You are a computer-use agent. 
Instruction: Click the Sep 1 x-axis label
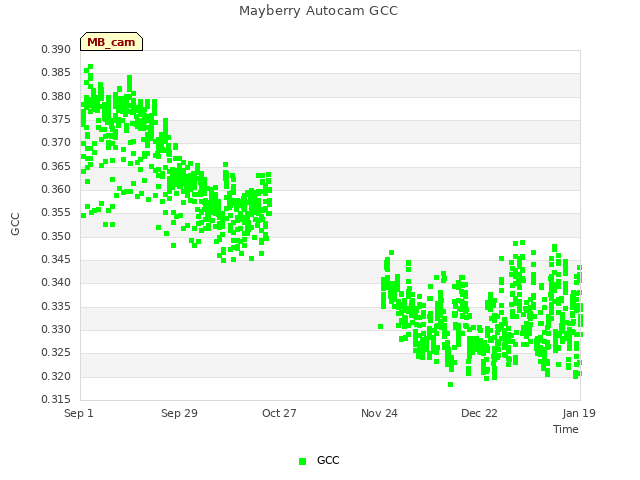point(79,413)
